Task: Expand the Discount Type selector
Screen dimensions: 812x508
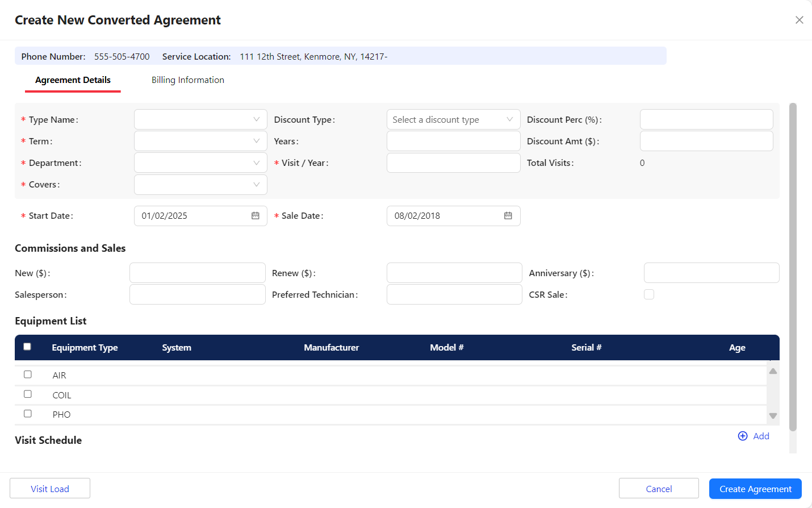Action: click(453, 119)
